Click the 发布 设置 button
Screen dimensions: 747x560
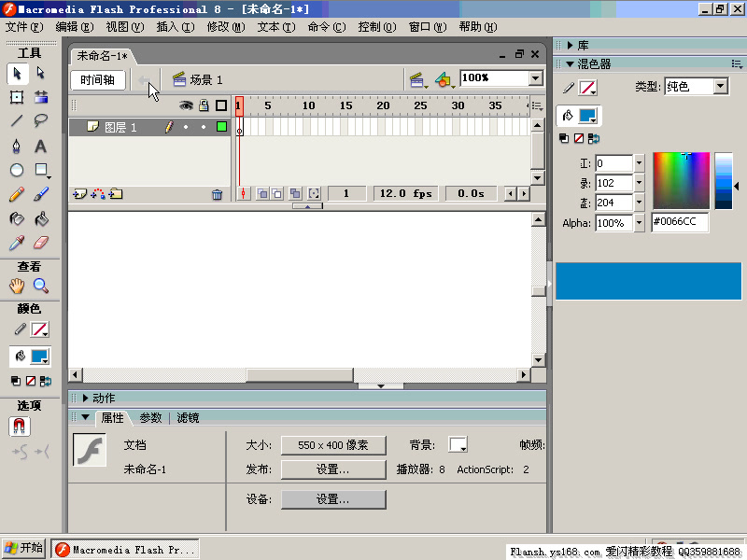[333, 469]
